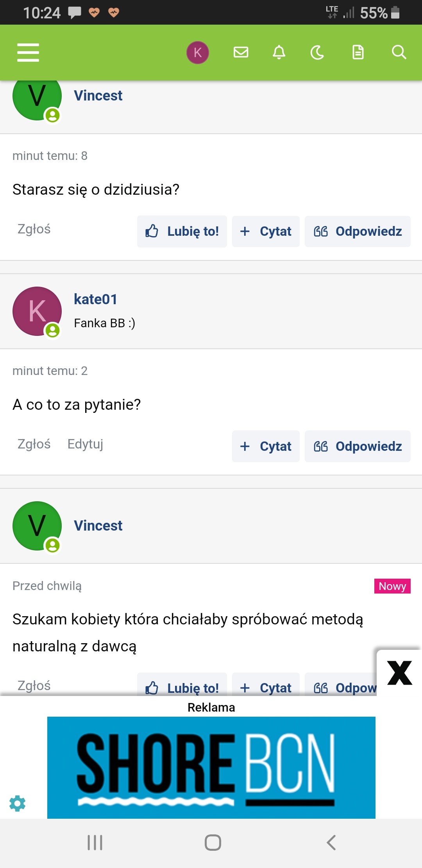Screen dimensions: 422x868
Task: Reply to kate01's post with Odpowiedz
Action: (x=358, y=447)
